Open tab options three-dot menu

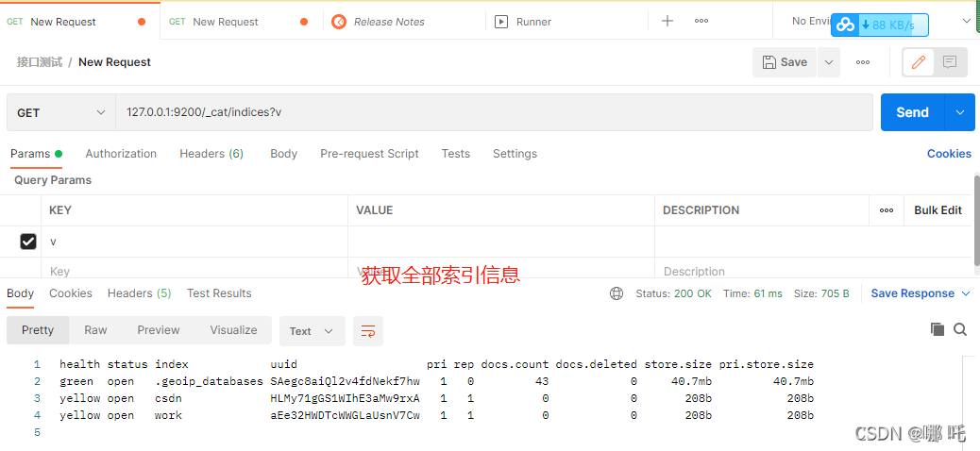click(x=701, y=21)
